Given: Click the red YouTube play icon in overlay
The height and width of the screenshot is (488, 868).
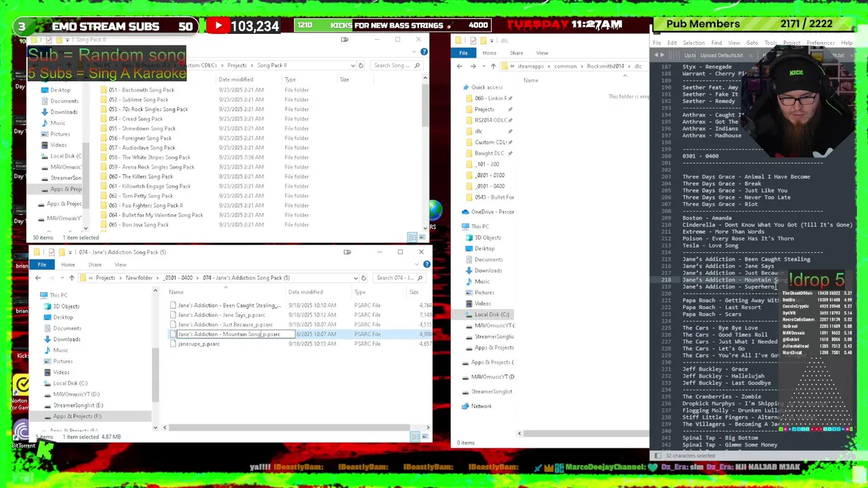Looking at the screenshot, I should (218, 26).
